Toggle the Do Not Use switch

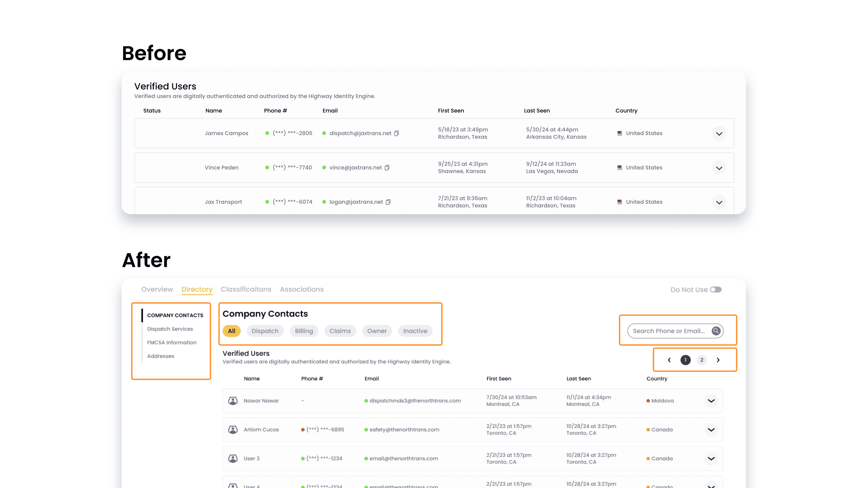point(716,290)
